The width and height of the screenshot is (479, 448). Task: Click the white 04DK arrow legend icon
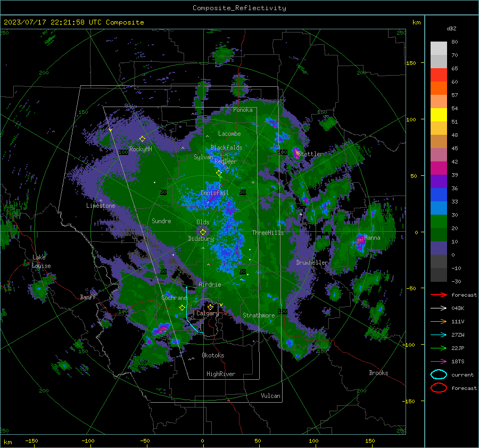pos(439,308)
